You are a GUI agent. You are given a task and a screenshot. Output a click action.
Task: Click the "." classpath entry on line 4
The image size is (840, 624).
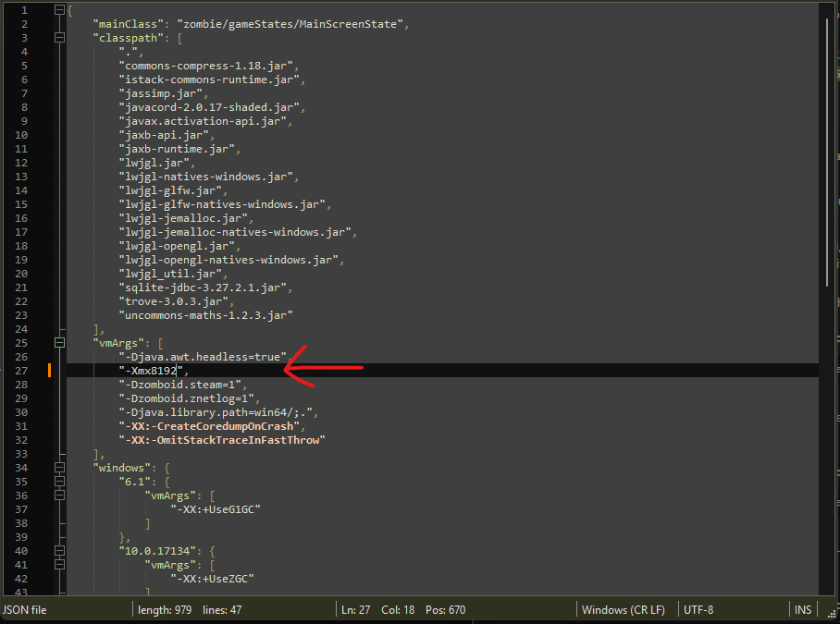pyautogui.click(x=129, y=52)
